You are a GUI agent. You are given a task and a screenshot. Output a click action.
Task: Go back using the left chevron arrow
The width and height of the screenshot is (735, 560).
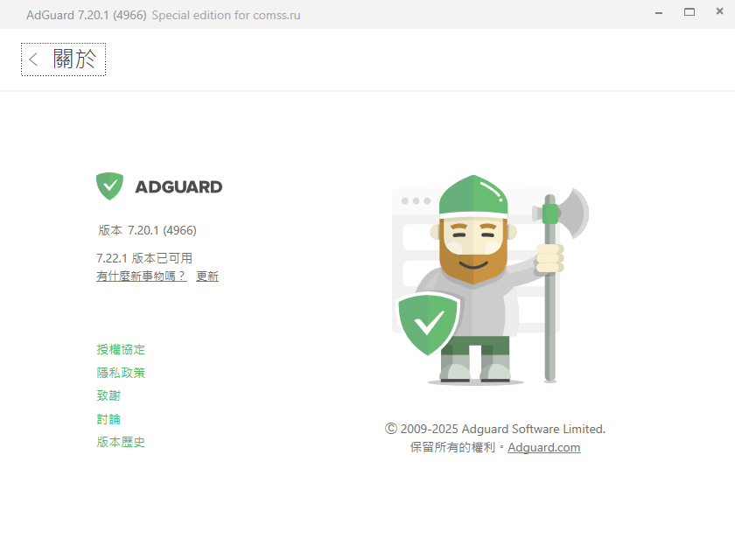(x=33, y=59)
